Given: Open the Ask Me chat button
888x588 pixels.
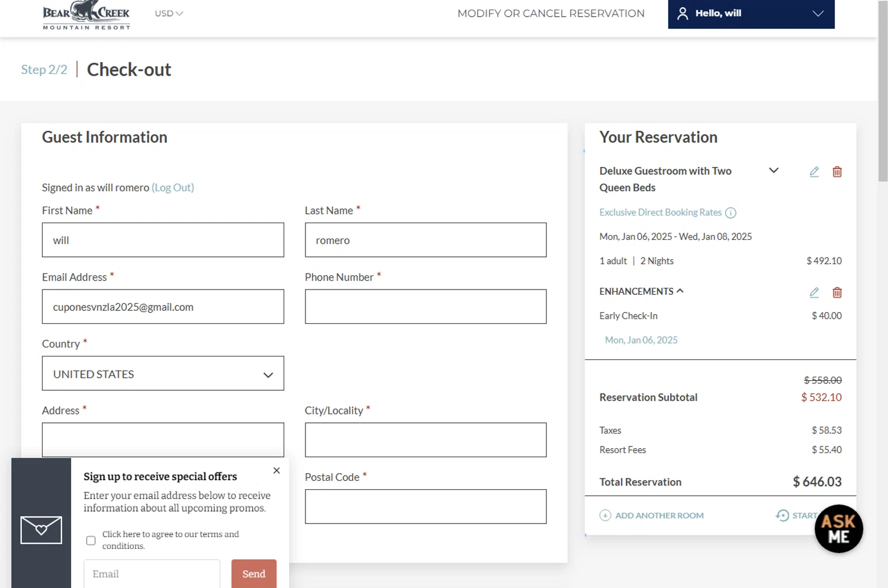Looking at the screenshot, I should 838,528.
